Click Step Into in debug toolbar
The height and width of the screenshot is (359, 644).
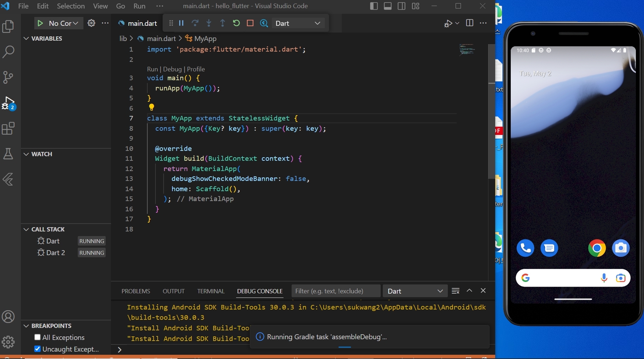pyautogui.click(x=209, y=23)
